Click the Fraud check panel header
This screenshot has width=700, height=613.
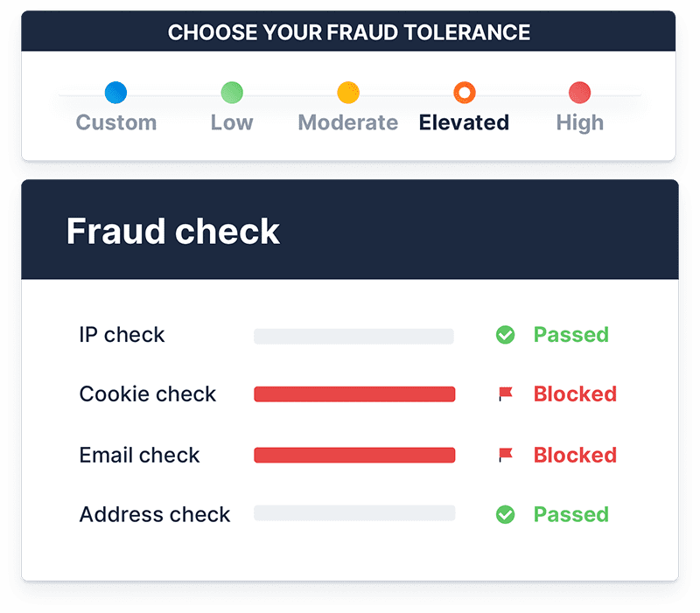[350, 230]
